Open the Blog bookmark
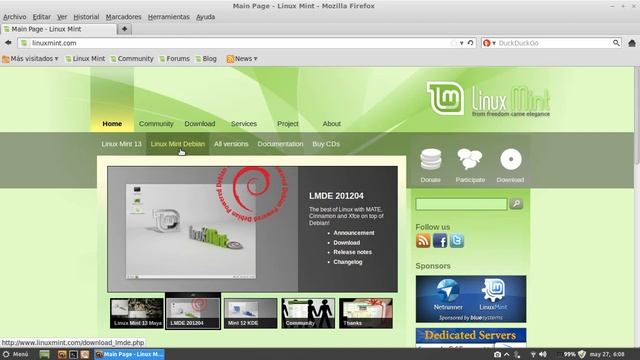 coord(206,59)
